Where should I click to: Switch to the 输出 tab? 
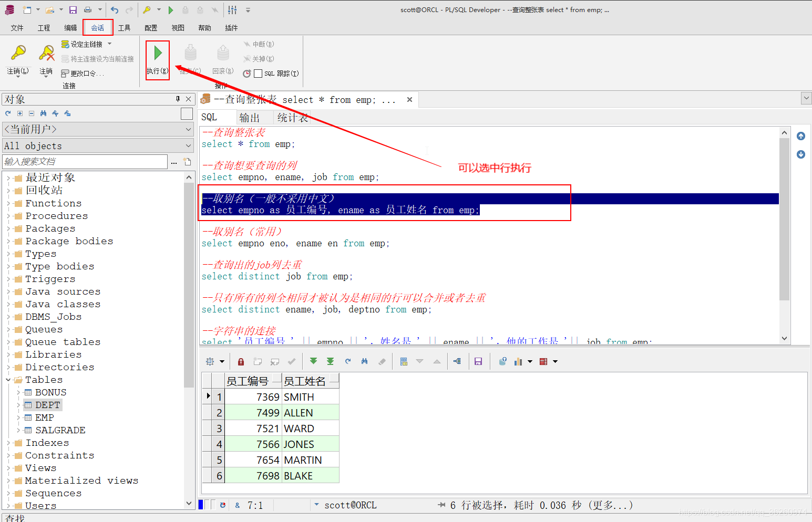click(249, 118)
